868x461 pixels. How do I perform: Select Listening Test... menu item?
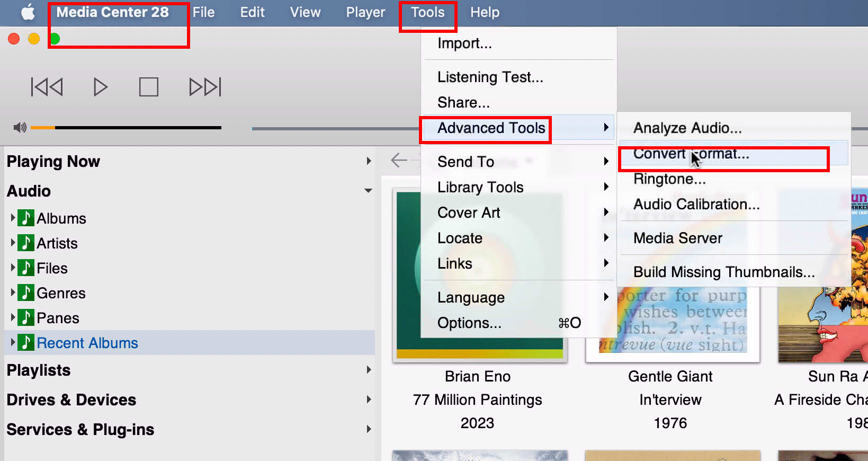(x=519, y=77)
